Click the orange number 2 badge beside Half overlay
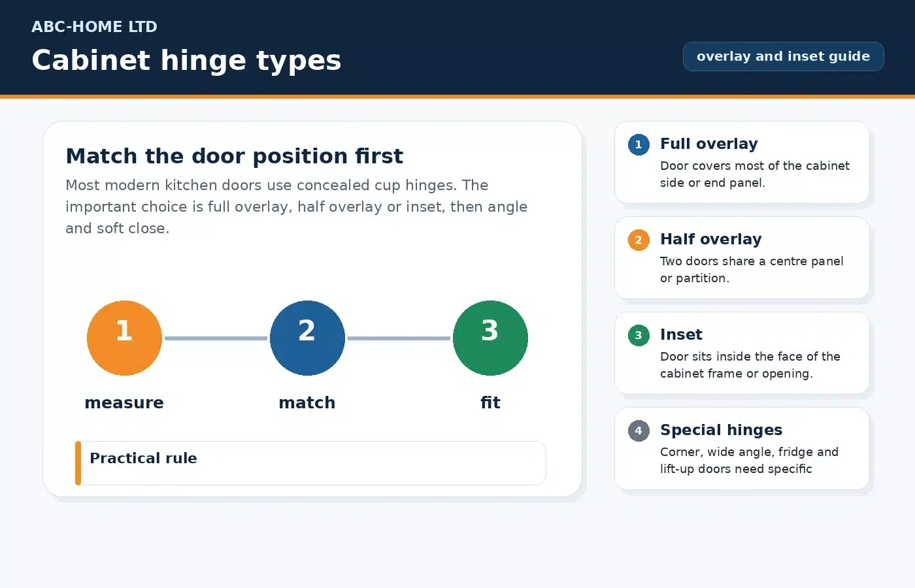This screenshot has height=588, width=915. point(639,240)
